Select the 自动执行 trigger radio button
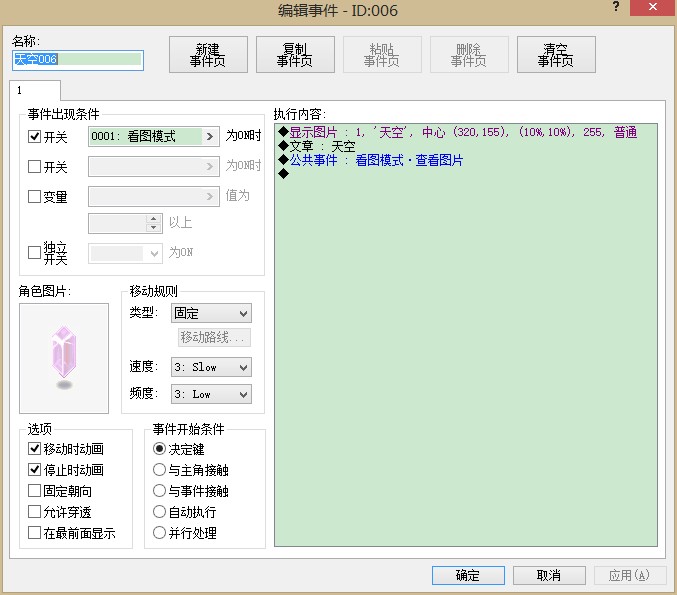Screen dimensions: 677x595 pyautogui.click(x=159, y=512)
